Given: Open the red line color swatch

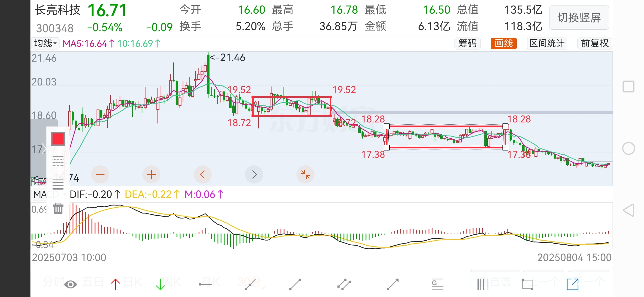Looking at the screenshot, I should click(x=58, y=139).
